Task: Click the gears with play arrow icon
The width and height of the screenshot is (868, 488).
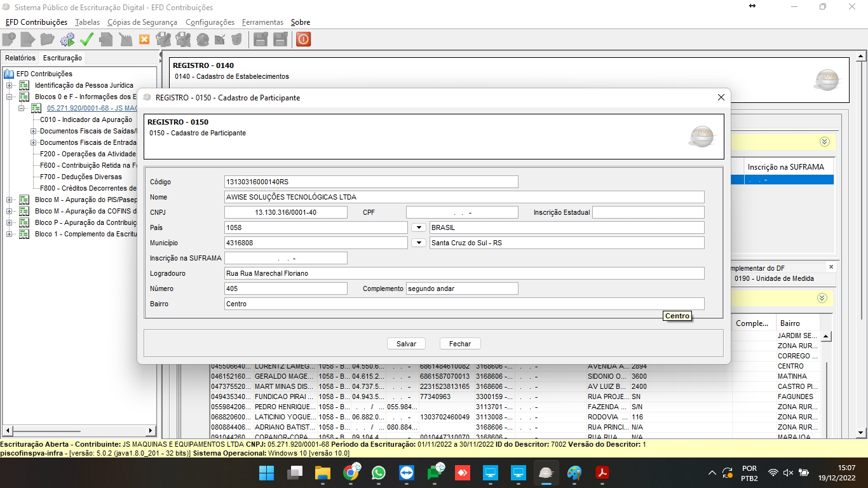Action: coord(67,39)
